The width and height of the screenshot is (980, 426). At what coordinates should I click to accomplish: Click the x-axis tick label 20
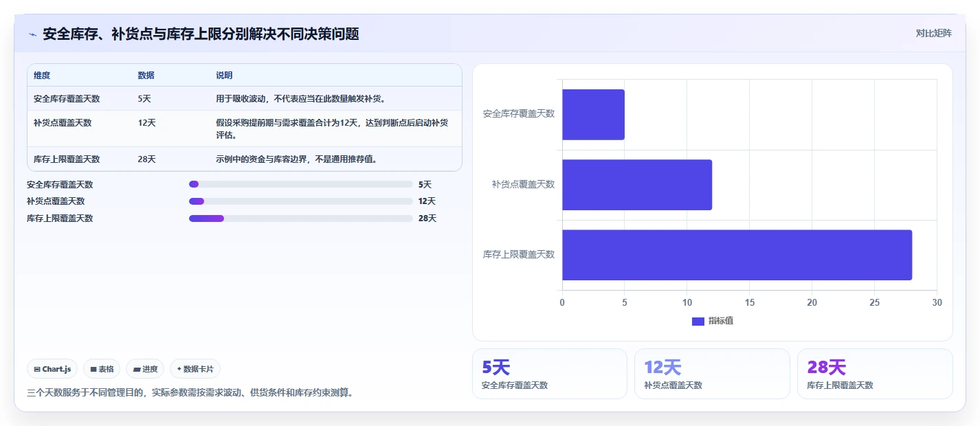click(812, 303)
